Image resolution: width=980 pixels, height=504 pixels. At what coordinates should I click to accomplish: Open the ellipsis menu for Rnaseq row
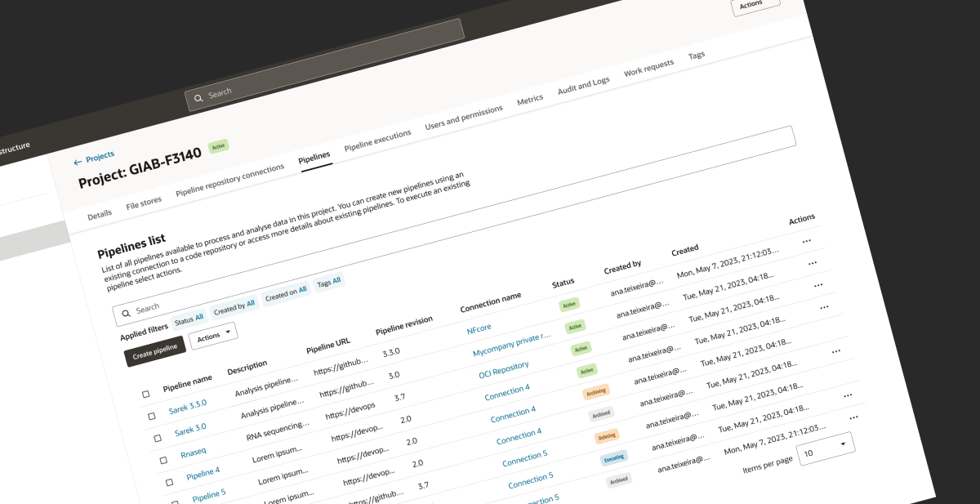[x=817, y=285]
